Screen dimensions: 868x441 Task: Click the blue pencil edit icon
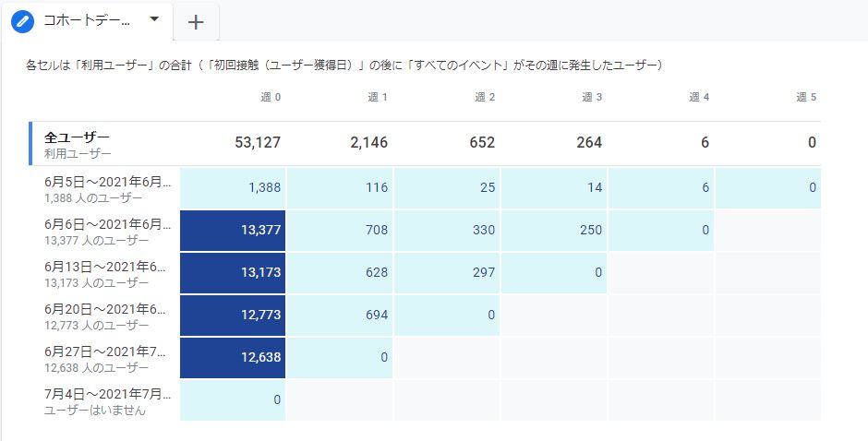coord(22,21)
